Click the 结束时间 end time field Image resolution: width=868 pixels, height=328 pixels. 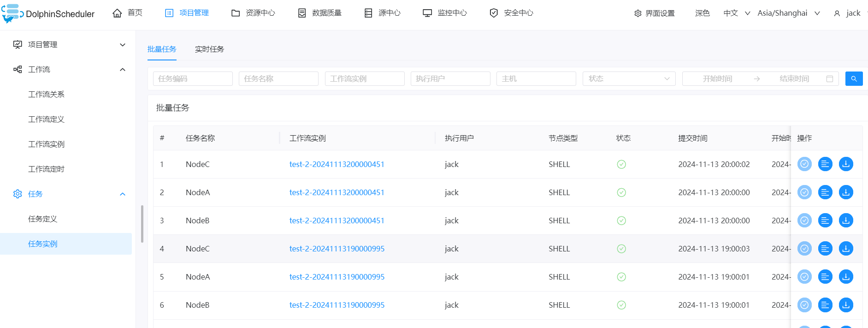click(794, 79)
